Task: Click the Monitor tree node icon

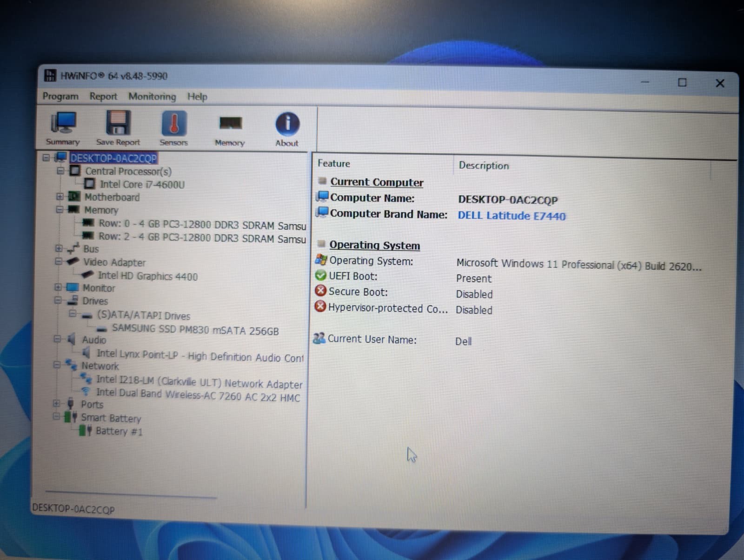Action: (72, 287)
